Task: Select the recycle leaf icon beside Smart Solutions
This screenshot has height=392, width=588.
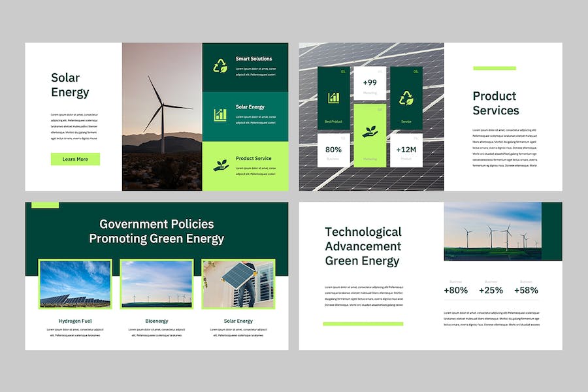Action: click(220, 65)
